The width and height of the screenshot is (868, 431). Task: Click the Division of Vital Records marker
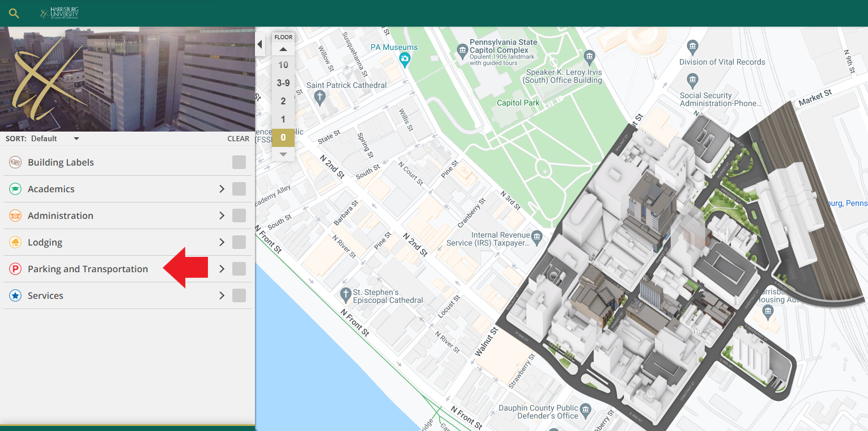pyautogui.click(x=692, y=47)
